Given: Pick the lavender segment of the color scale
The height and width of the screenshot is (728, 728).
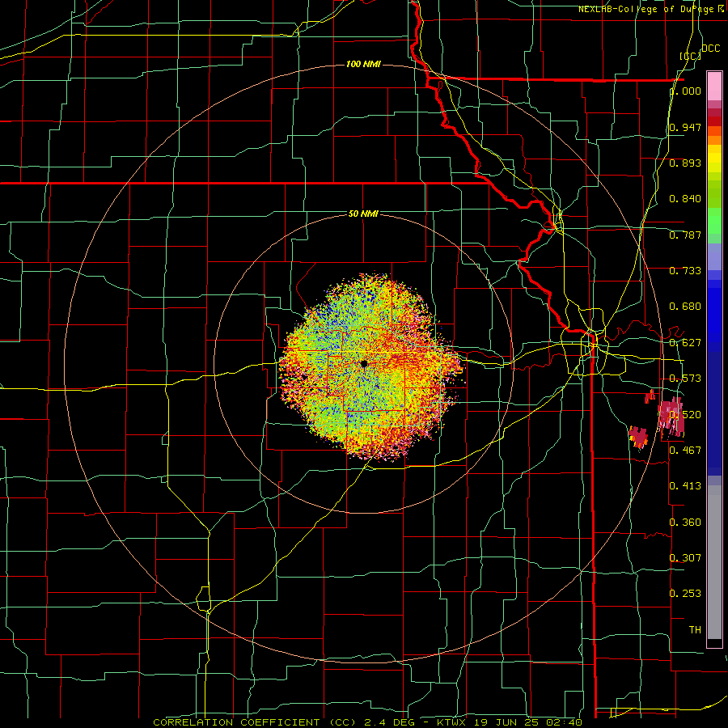Looking at the screenshot, I should (714, 256).
